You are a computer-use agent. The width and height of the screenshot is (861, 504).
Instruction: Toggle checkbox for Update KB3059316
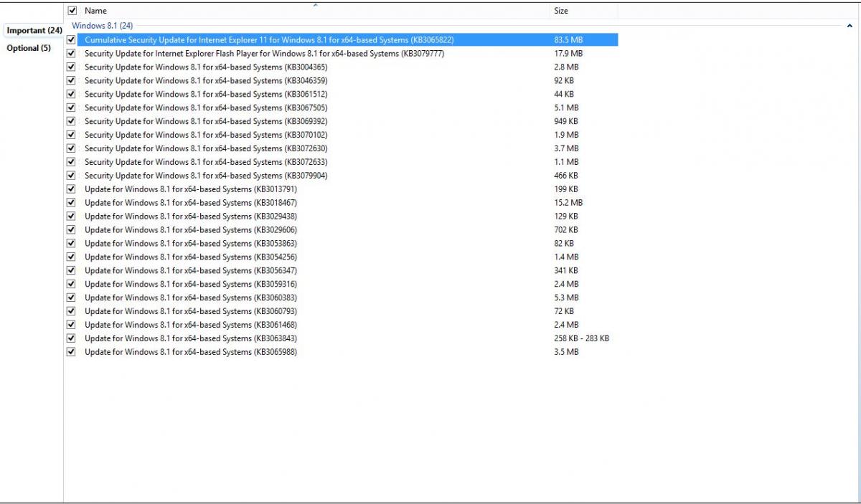tap(71, 284)
